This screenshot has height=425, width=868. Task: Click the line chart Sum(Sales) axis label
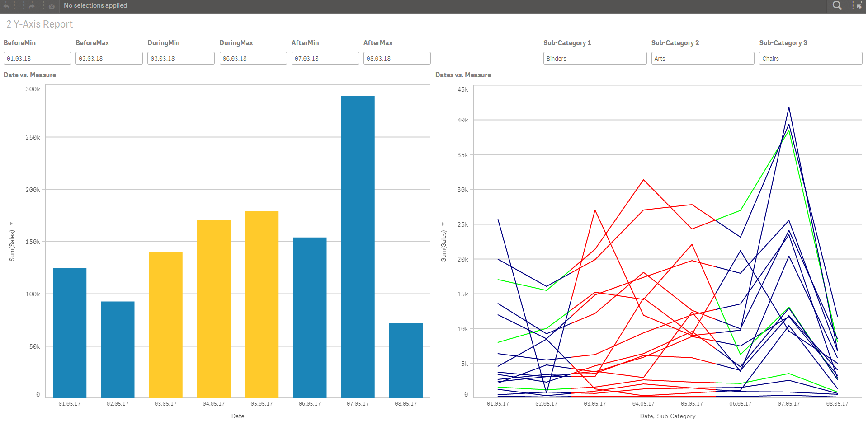443,246
